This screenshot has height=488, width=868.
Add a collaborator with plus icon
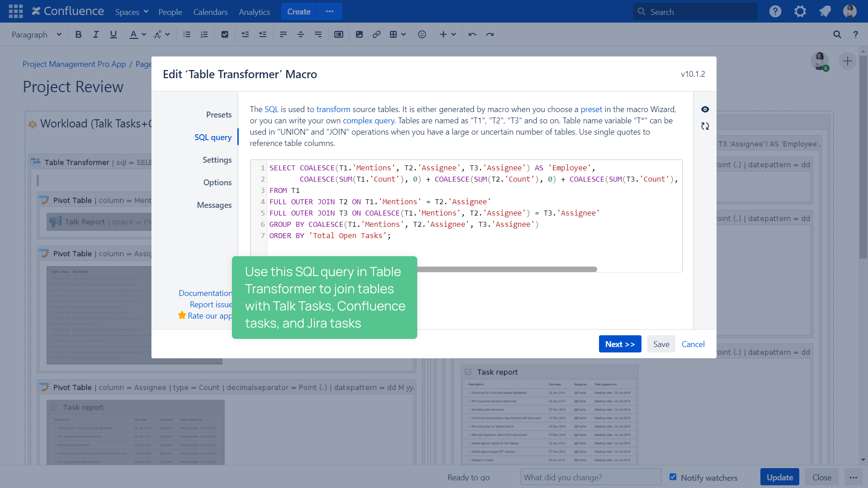848,61
